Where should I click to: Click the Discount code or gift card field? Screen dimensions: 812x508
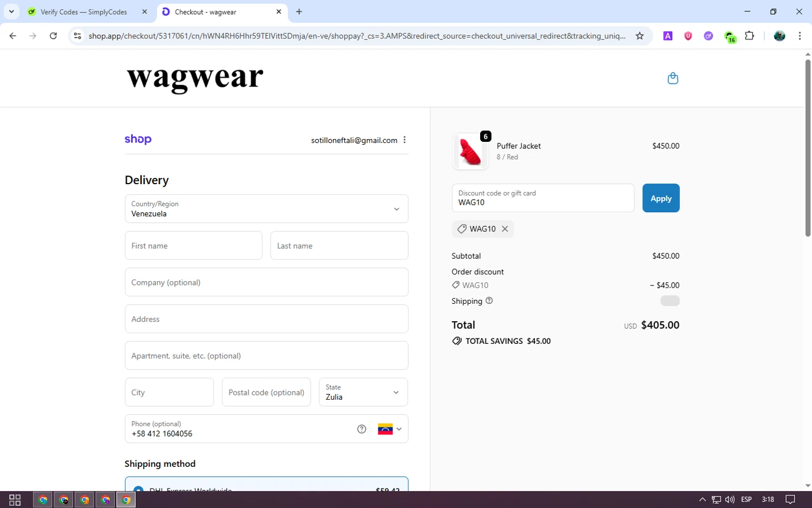(543, 198)
